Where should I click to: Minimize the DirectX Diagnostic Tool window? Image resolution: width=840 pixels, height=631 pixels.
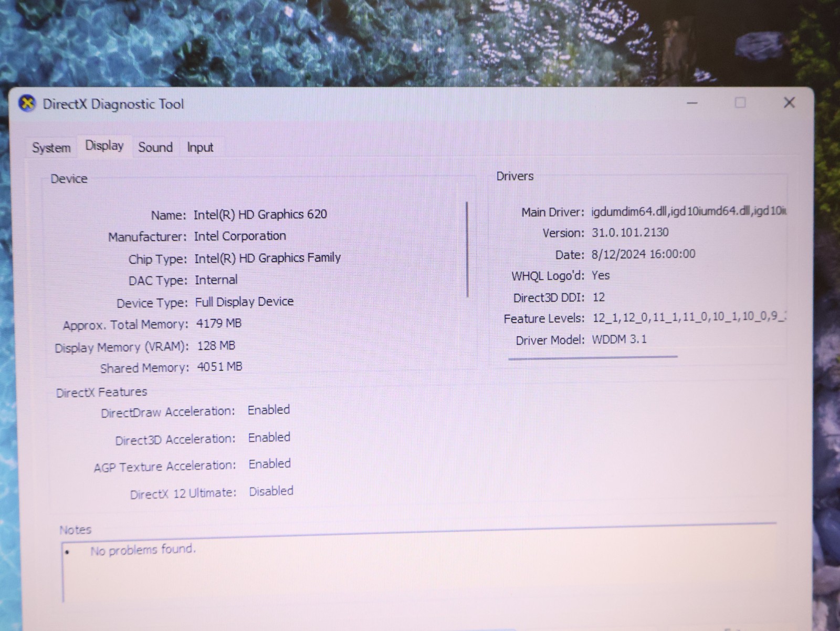pos(692,103)
